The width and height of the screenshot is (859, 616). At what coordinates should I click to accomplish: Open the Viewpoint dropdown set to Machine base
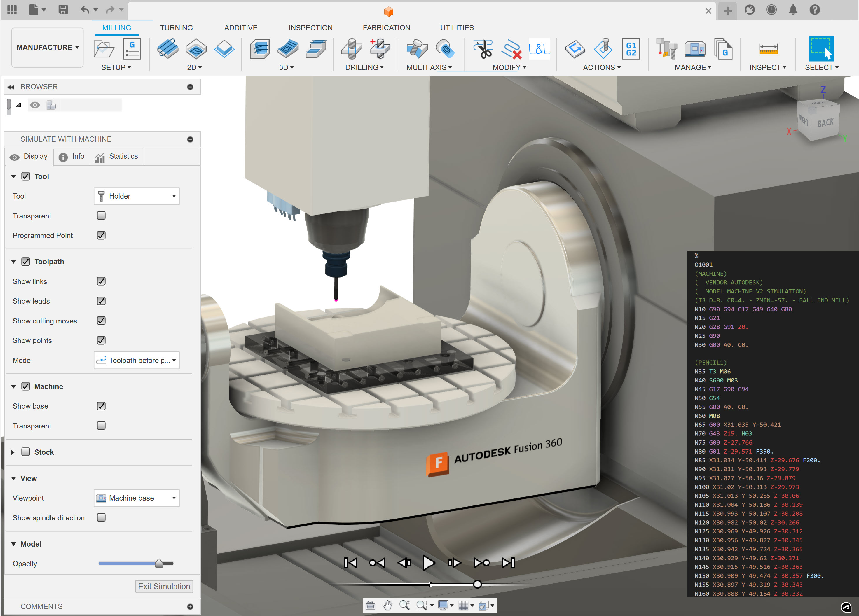coord(136,498)
